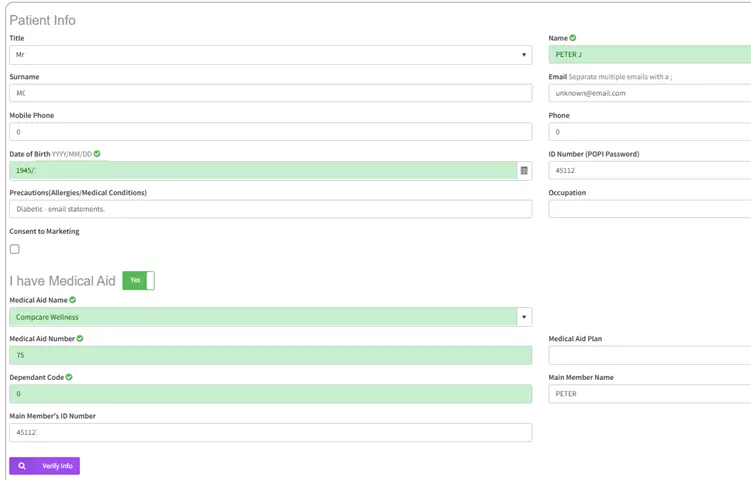The image size is (751, 482).
Task: Click the Medical Aid Number field
Action: point(271,356)
